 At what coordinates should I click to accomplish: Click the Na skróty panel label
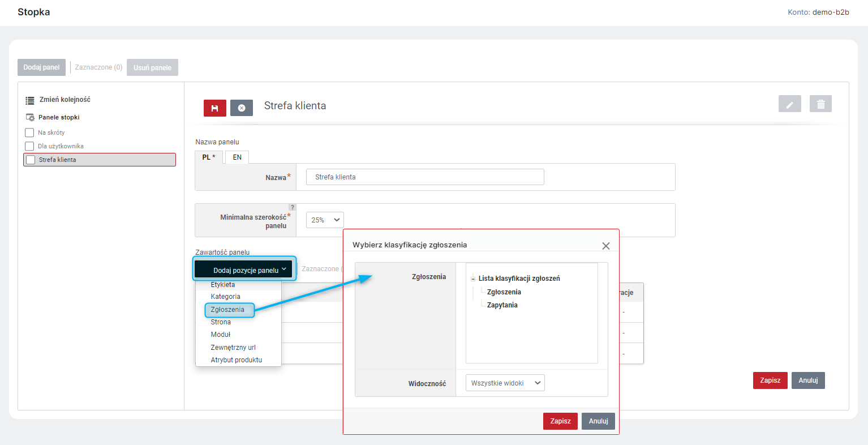pos(51,132)
